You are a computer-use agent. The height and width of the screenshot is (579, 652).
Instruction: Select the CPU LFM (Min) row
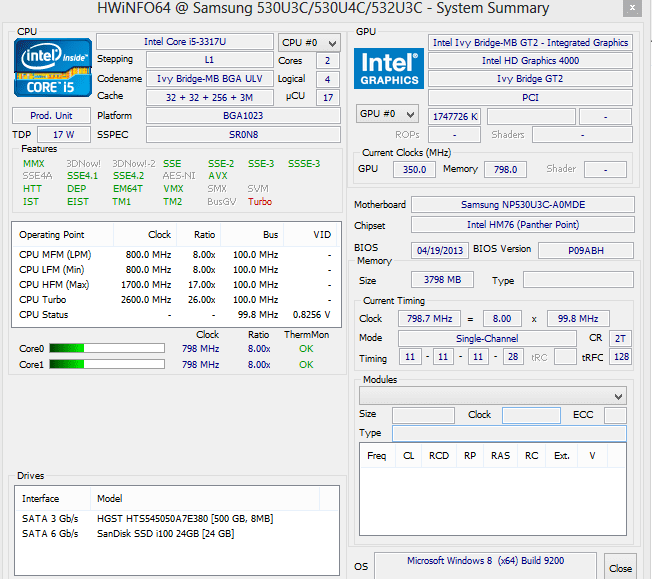click(176, 270)
